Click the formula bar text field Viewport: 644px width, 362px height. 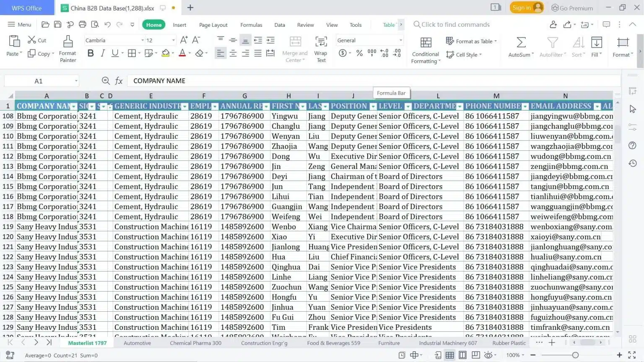tap(373, 81)
